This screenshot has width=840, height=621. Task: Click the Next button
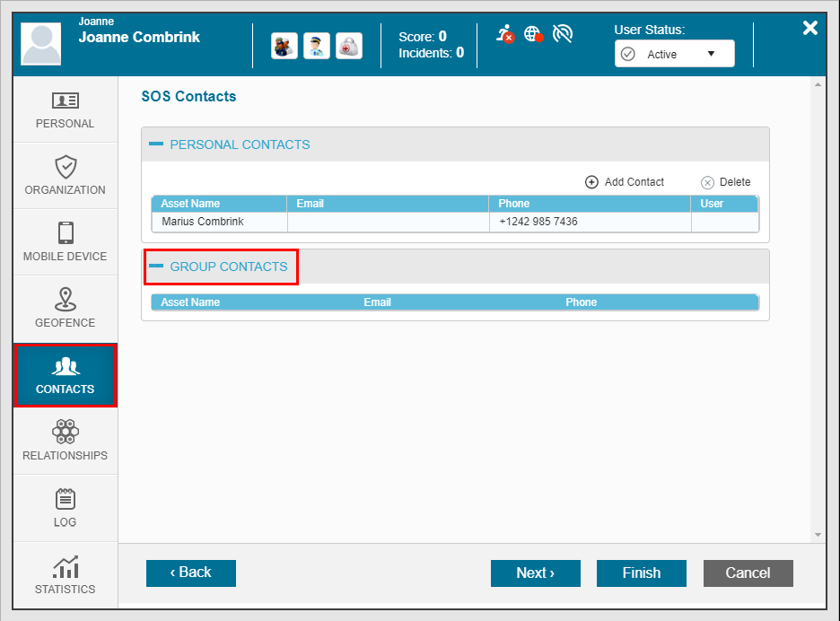click(535, 573)
